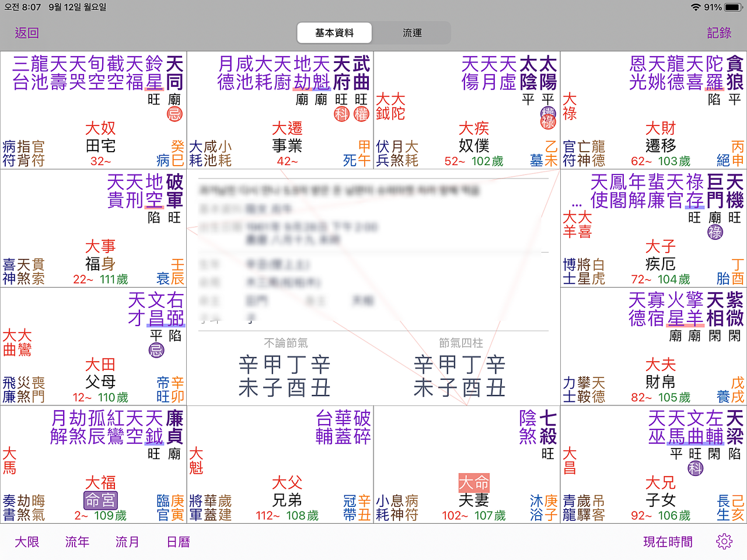Tap the purple 科 badge under 文曲

coord(695,468)
